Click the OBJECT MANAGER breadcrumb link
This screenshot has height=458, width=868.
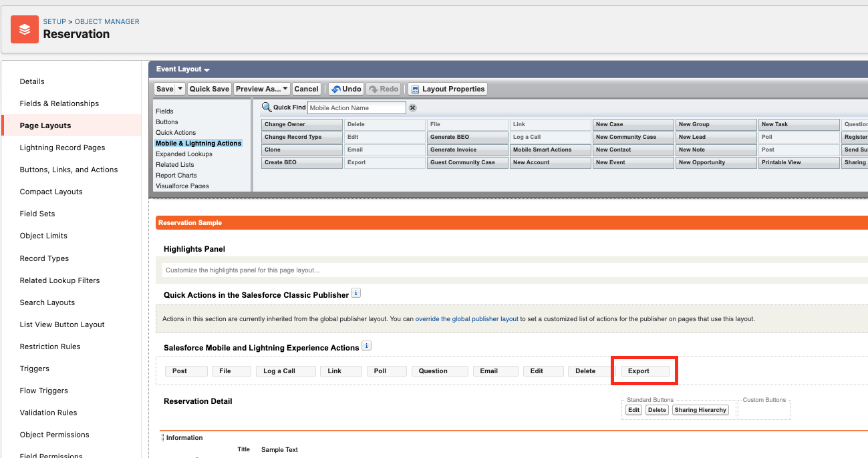coord(106,21)
